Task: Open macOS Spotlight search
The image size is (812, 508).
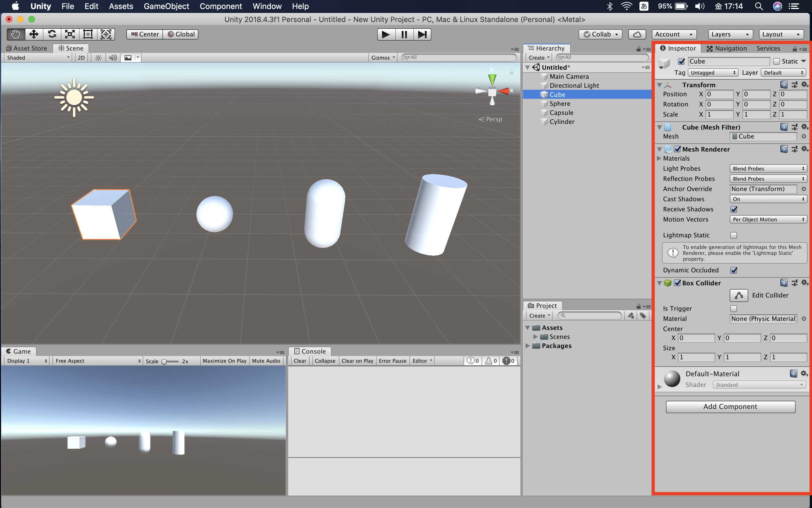Action: (x=759, y=6)
